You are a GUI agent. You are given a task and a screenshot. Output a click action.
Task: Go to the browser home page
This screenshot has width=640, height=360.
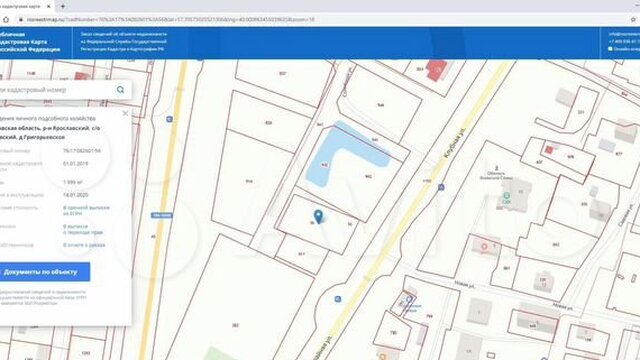pyautogui.click(x=6, y=19)
